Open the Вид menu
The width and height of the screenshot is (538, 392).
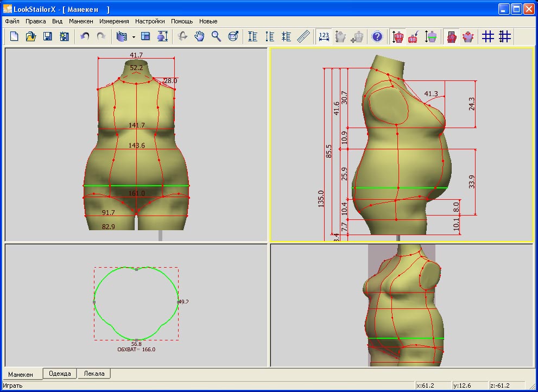click(x=58, y=21)
